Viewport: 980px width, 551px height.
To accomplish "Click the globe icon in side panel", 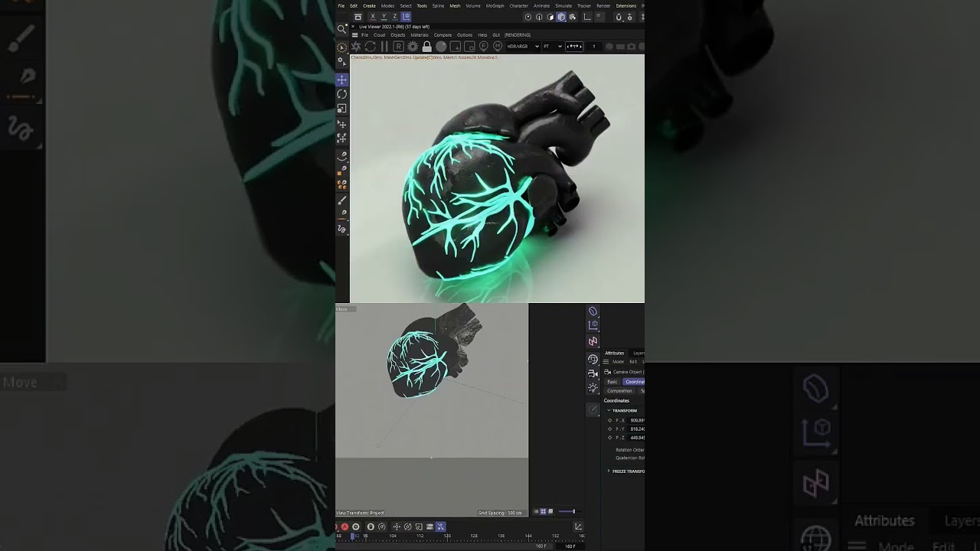I will tap(593, 359).
